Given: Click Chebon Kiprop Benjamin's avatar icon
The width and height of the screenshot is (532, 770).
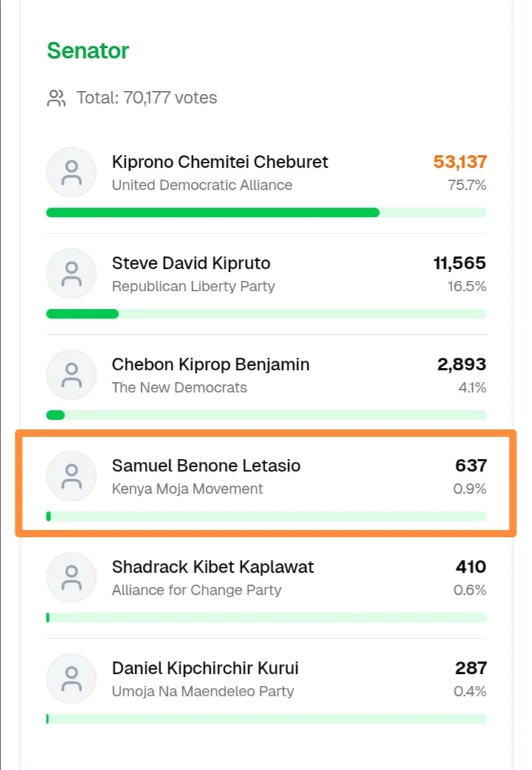Looking at the screenshot, I should point(72,375).
